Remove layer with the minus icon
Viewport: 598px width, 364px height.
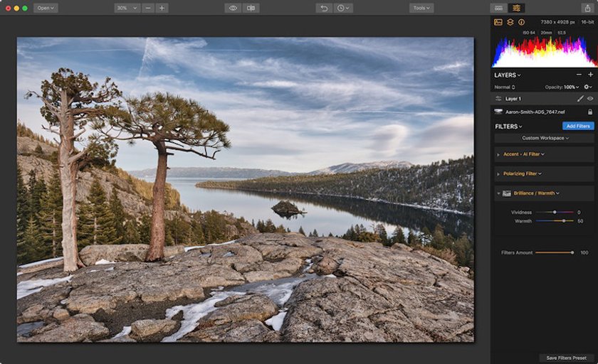[x=579, y=75]
